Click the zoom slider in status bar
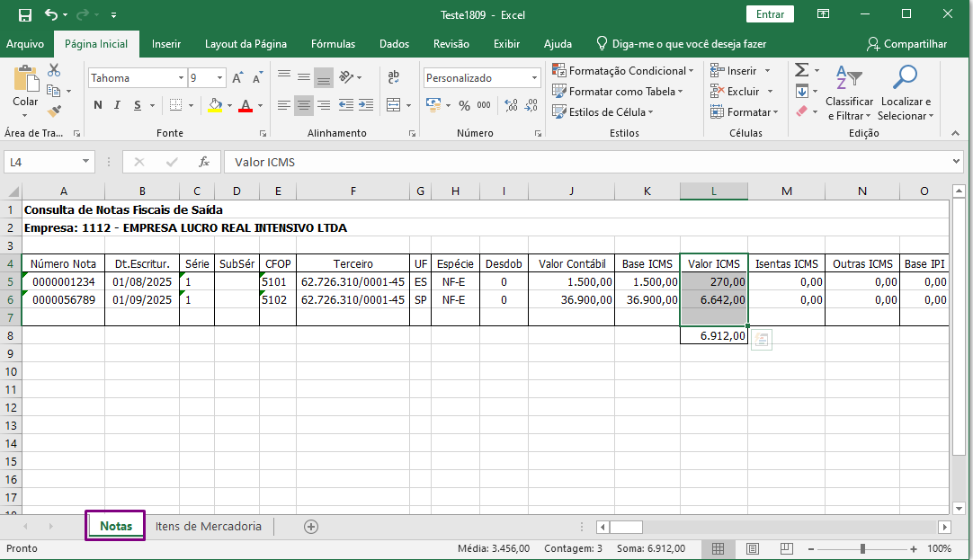The width and height of the screenshot is (973, 560). tap(862, 548)
